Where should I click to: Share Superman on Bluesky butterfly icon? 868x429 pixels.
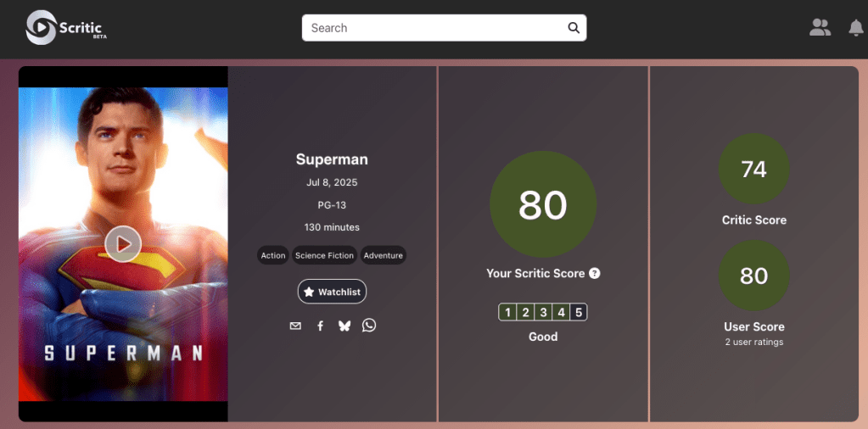[344, 326]
